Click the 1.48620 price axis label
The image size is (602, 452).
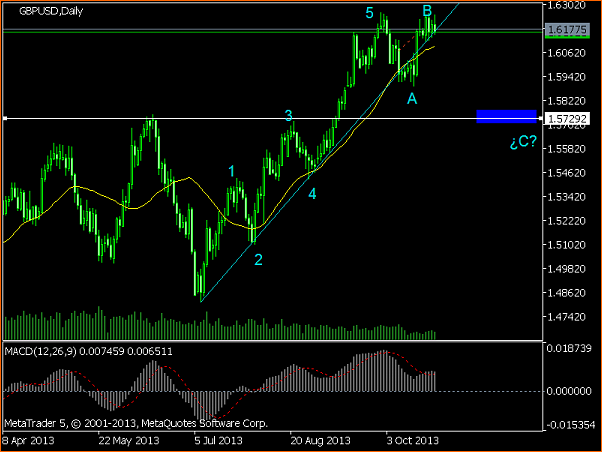pos(566,293)
